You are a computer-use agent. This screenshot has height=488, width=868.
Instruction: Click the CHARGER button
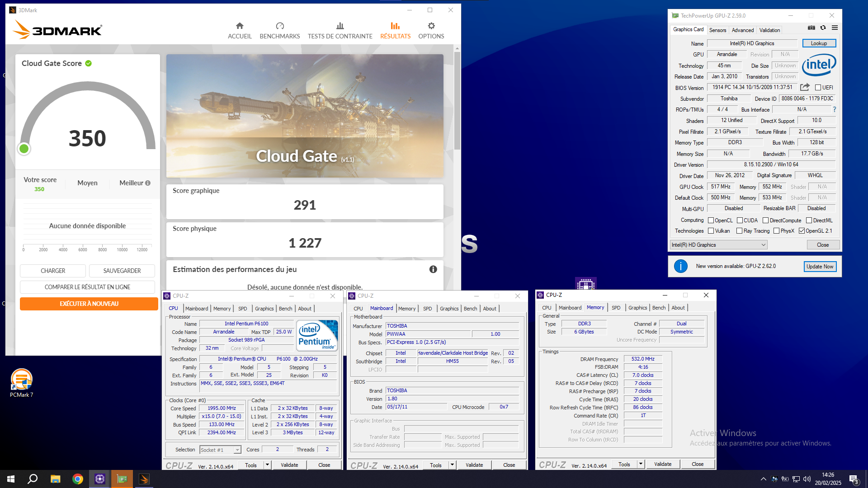coord(53,271)
